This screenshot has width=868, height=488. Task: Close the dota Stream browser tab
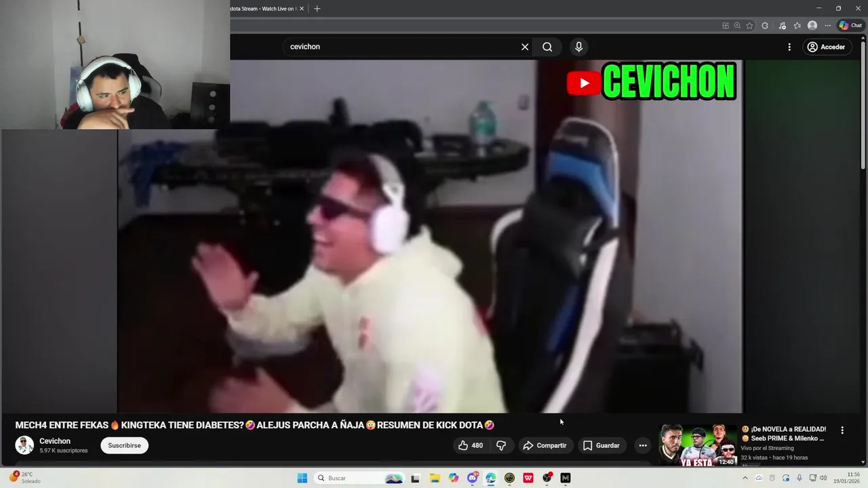pyautogui.click(x=302, y=9)
